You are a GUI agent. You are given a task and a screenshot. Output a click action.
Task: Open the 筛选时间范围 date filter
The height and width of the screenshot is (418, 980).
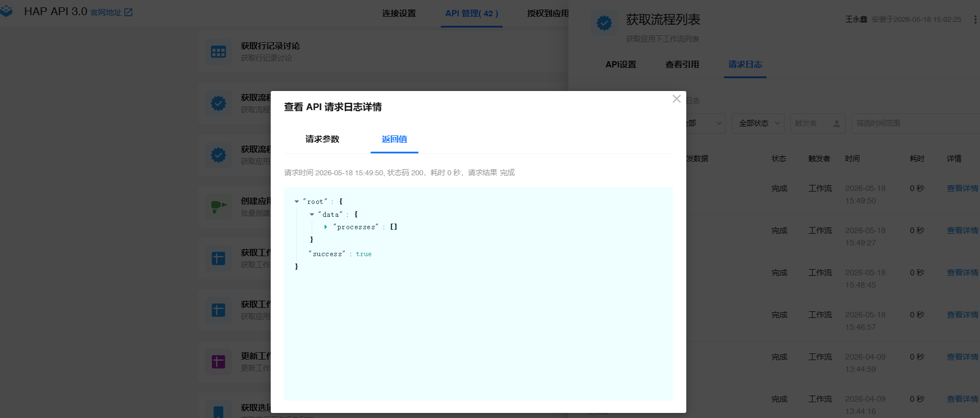pos(915,124)
